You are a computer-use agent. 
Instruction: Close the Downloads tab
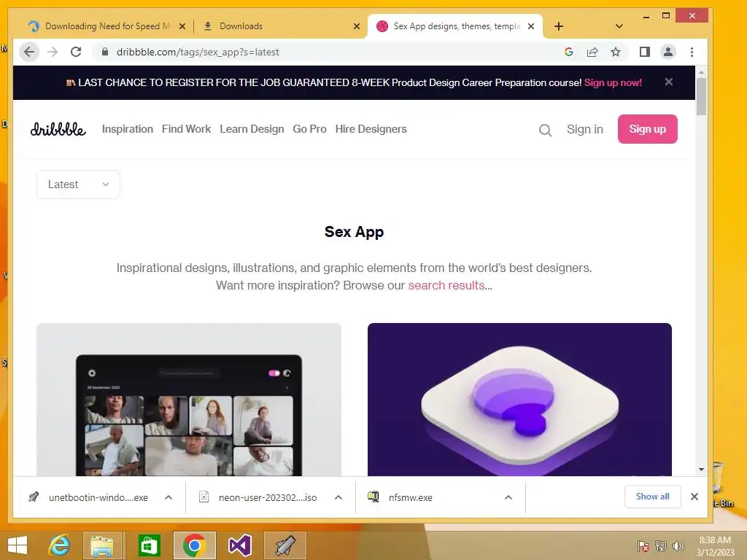[356, 26]
